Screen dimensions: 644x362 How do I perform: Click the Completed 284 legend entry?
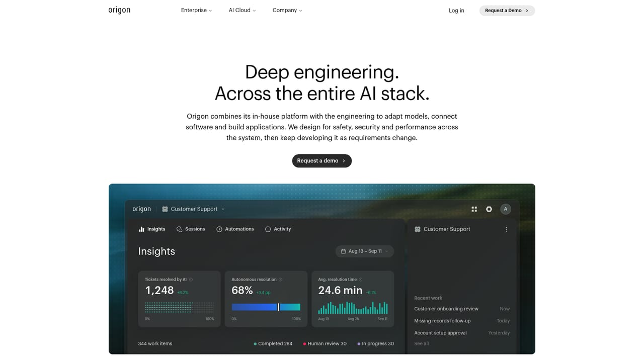point(273,344)
